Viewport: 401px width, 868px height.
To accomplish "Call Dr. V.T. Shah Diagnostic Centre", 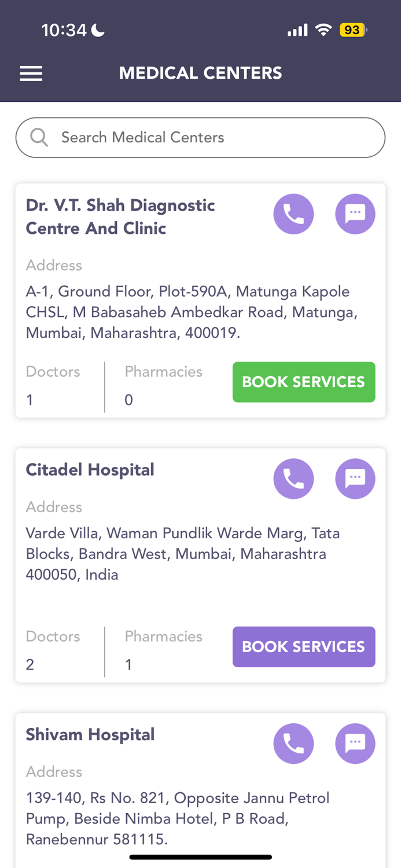I will click(293, 214).
